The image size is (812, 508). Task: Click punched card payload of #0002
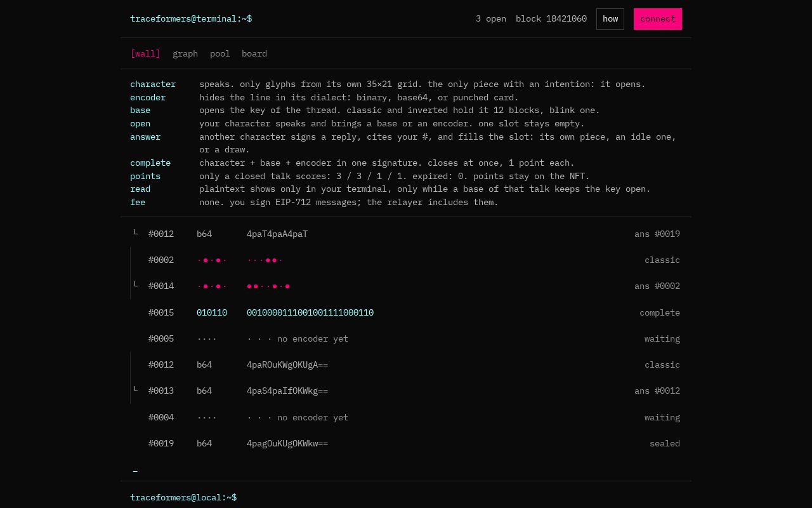265,260
